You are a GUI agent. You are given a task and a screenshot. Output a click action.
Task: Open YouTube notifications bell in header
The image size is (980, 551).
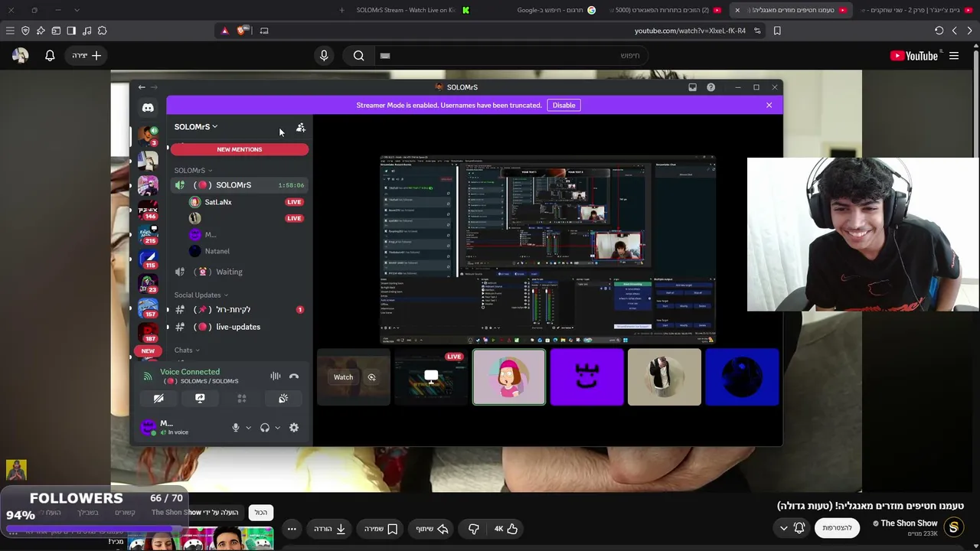pos(50,55)
